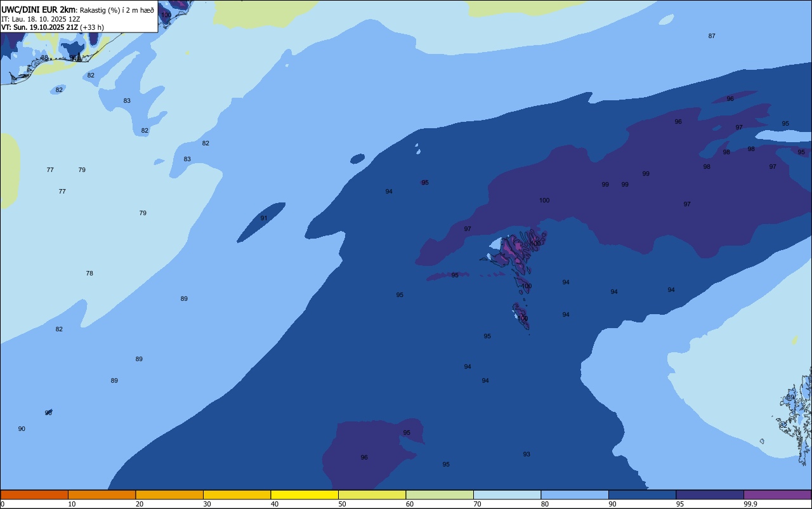812x509 pixels.
Task: Select the 10–20 orange legend swatch
Action: point(101,494)
